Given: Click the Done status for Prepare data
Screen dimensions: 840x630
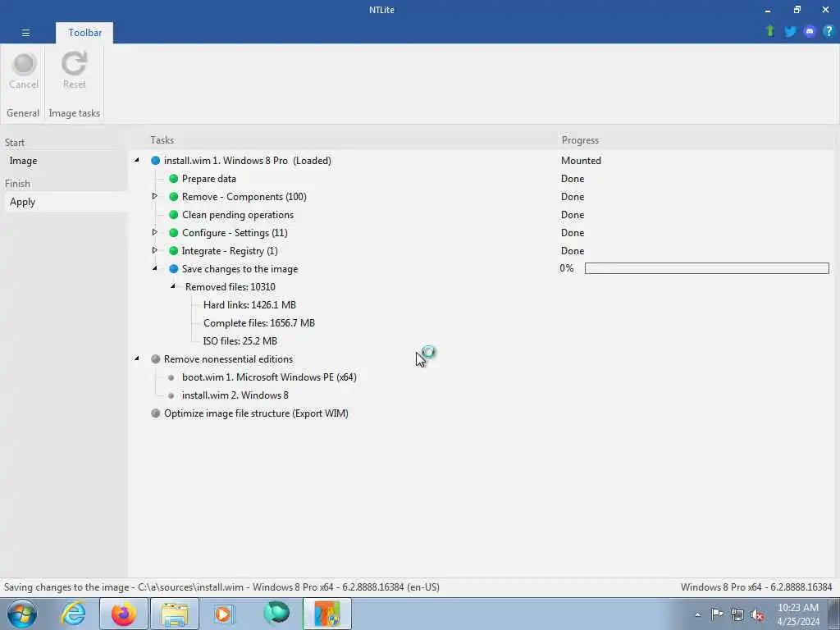Looking at the screenshot, I should (x=573, y=178).
